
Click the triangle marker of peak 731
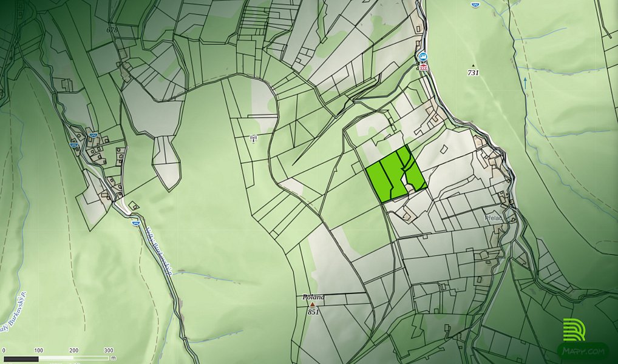pyautogui.click(x=474, y=66)
